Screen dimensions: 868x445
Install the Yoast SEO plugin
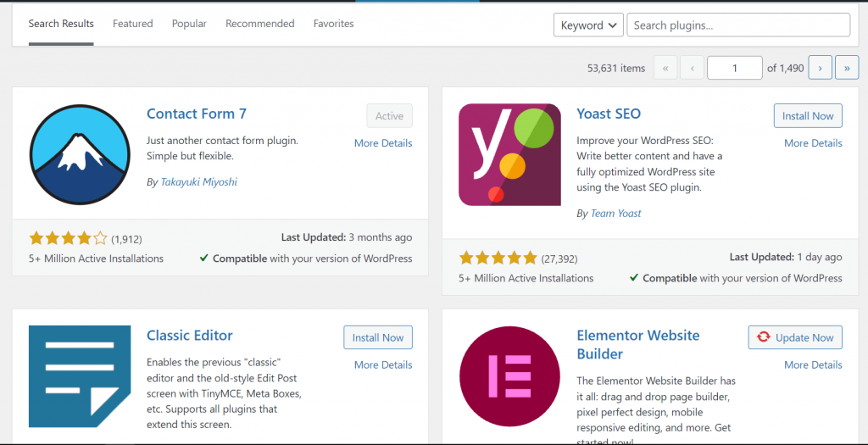808,115
